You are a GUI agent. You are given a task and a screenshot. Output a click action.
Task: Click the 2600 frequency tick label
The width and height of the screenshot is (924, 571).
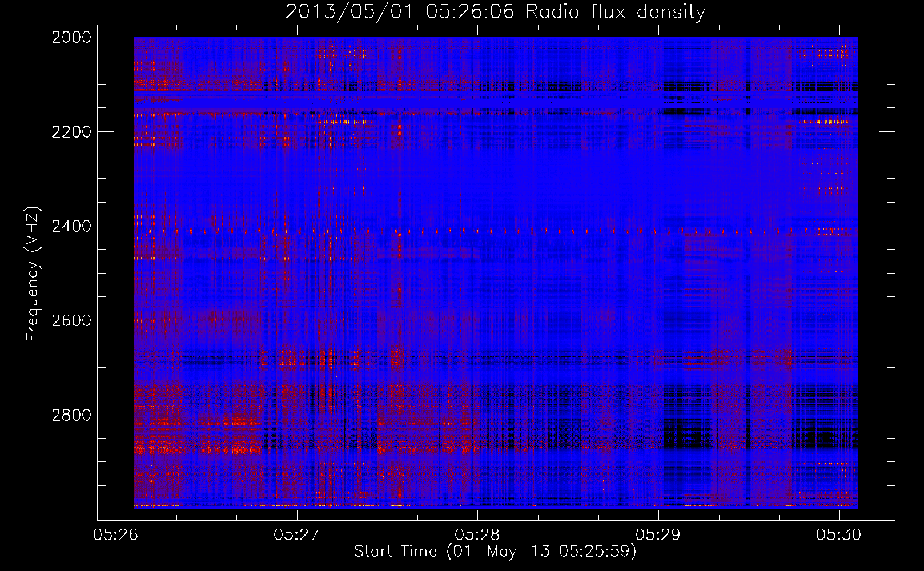pos(71,320)
